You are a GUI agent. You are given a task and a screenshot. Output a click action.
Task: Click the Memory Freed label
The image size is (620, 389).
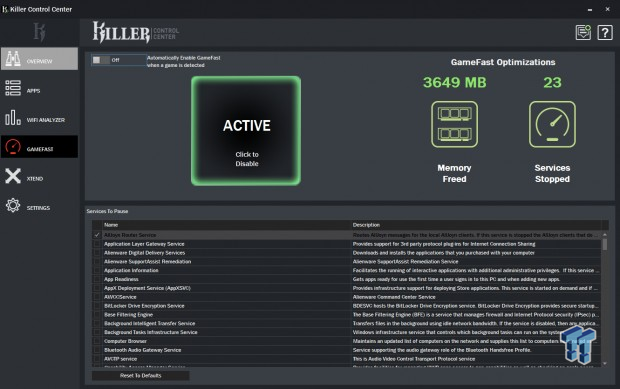454,174
